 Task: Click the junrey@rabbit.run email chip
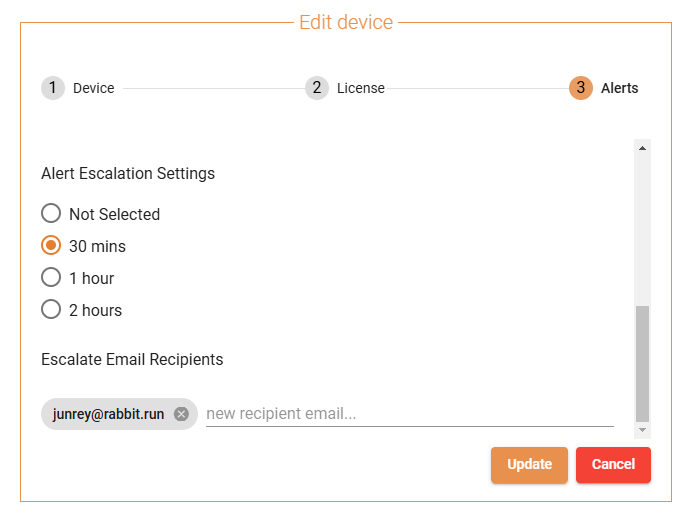(109, 414)
